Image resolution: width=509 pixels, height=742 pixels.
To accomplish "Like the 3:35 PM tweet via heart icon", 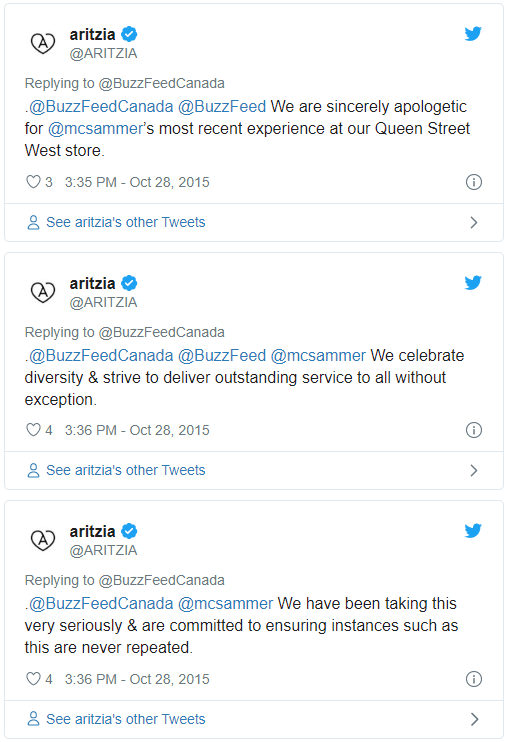I will 33,182.
